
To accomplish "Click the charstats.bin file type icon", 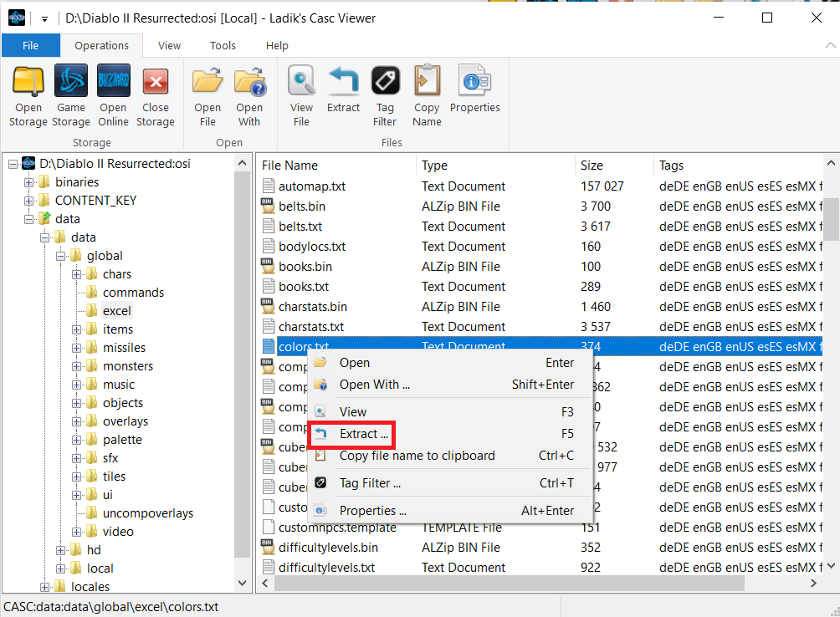I will [268, 306].
